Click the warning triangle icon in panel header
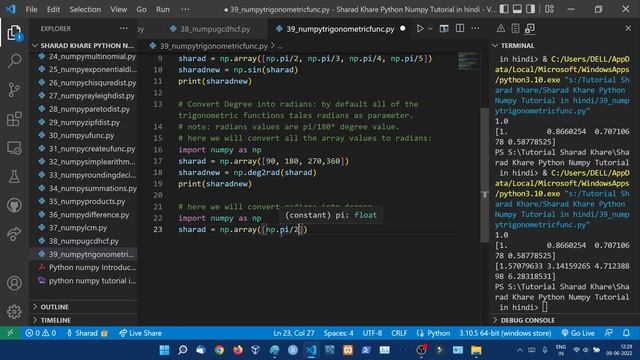 pyautogui.click(x=500, y=29)
